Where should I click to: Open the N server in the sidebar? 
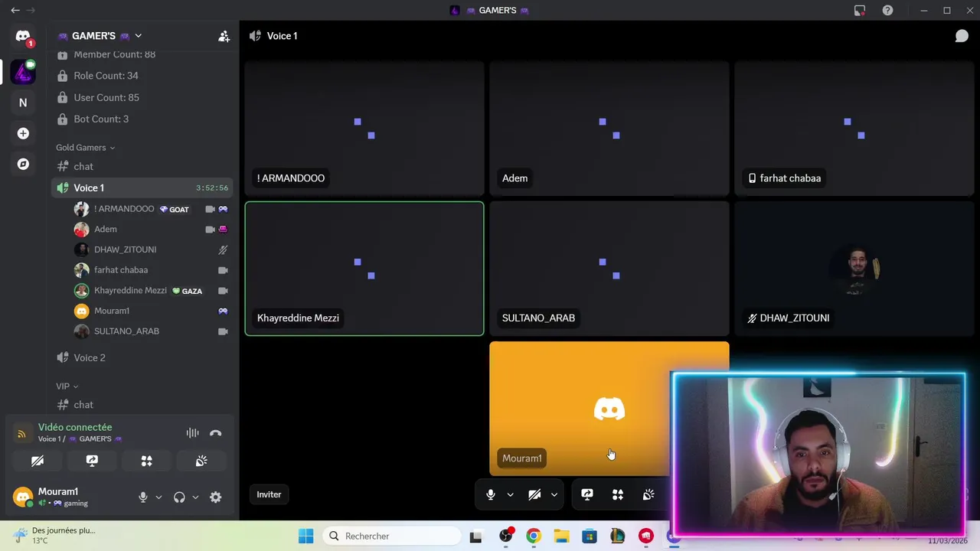(23, 103)
